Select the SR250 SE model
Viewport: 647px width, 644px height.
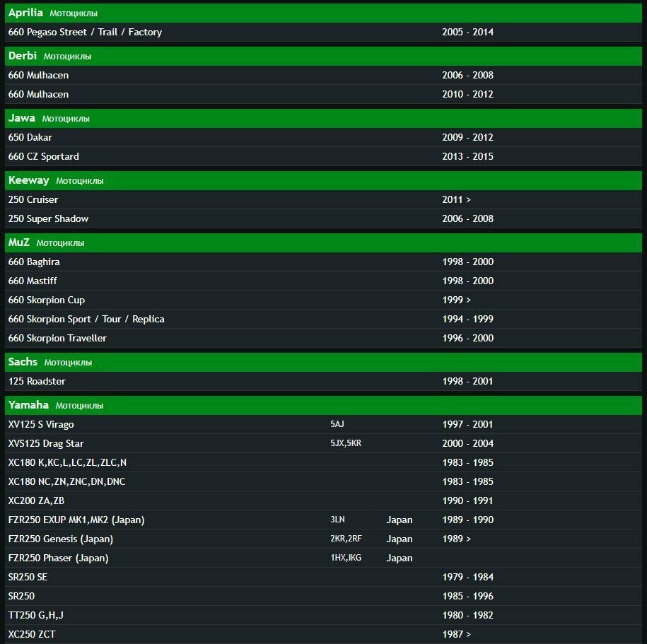(x=28, y=577)
